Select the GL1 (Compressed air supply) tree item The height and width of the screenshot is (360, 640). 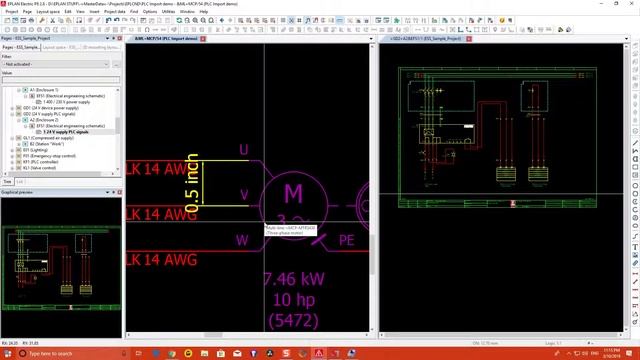tap(48, 138)
